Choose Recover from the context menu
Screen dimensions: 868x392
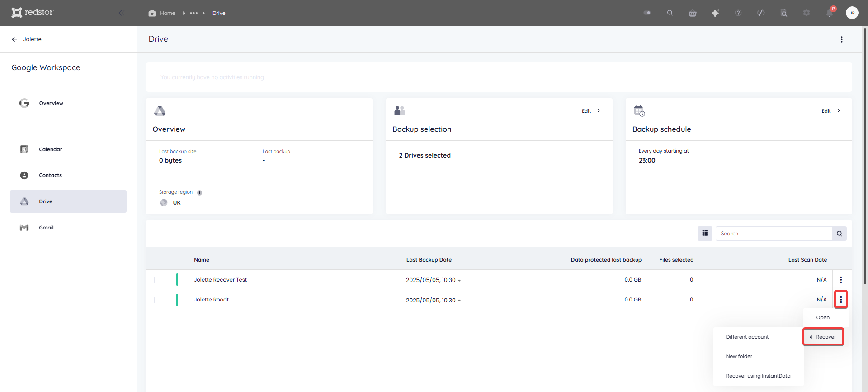click(823, 337)
